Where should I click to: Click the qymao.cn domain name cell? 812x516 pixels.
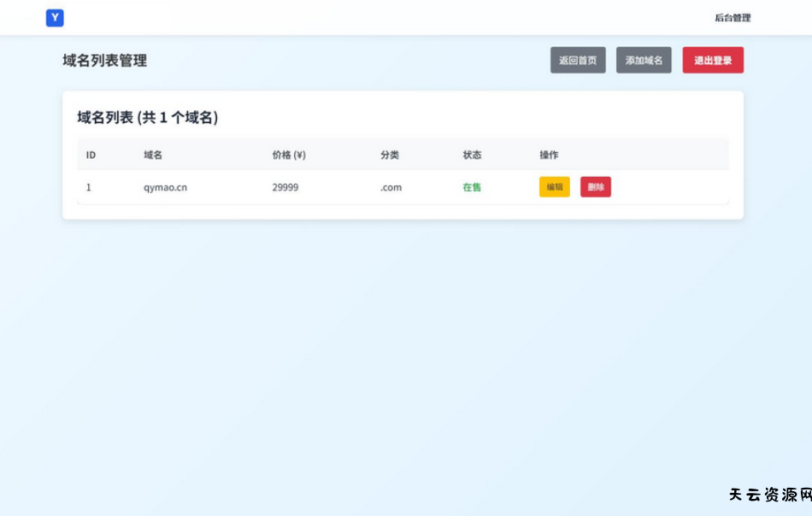point(165,188)
